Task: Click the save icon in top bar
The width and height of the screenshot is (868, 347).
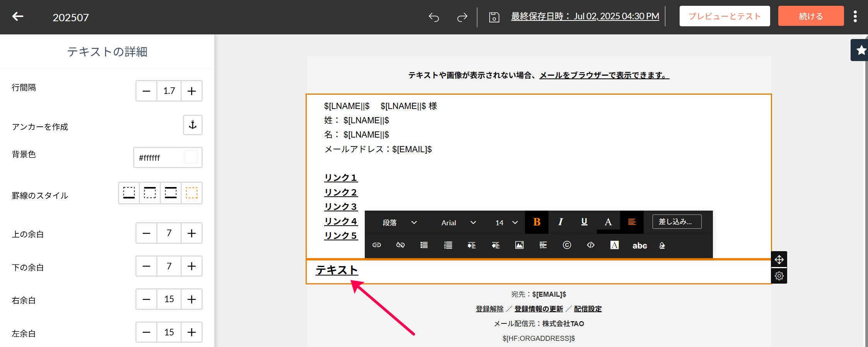Action: [x=494, y=17]
